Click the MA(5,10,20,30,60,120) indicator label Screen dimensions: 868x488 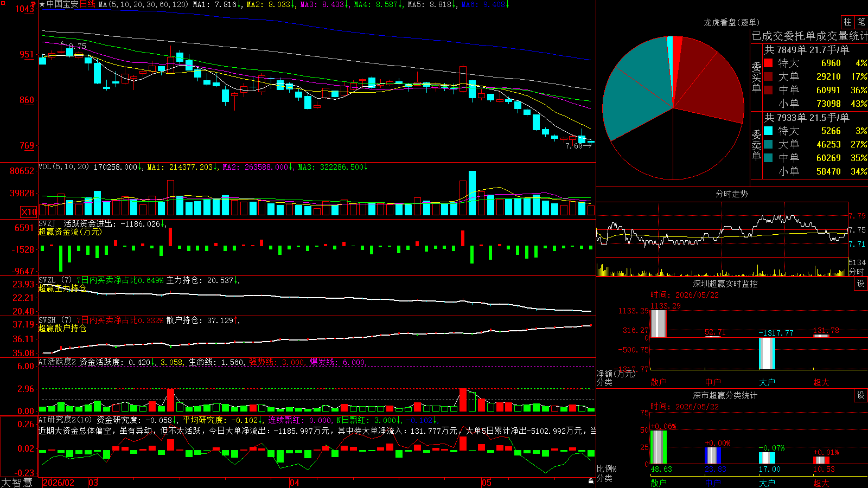(143, 4)
